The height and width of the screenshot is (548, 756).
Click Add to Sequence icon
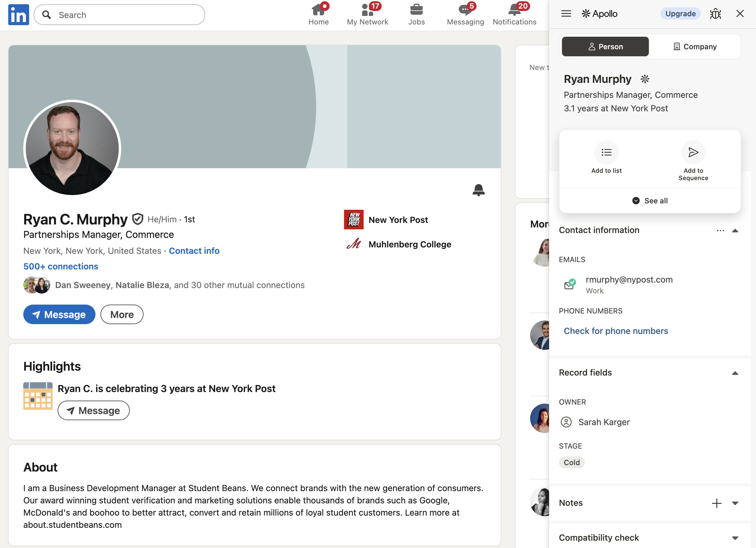(x=693, y=153)
